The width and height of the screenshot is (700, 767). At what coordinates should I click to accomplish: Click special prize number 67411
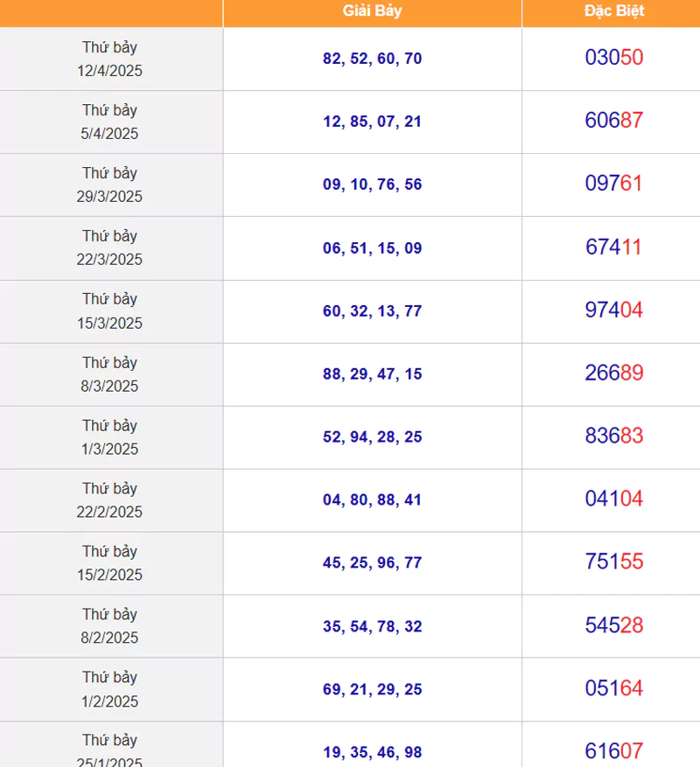[x=614, y=247]
